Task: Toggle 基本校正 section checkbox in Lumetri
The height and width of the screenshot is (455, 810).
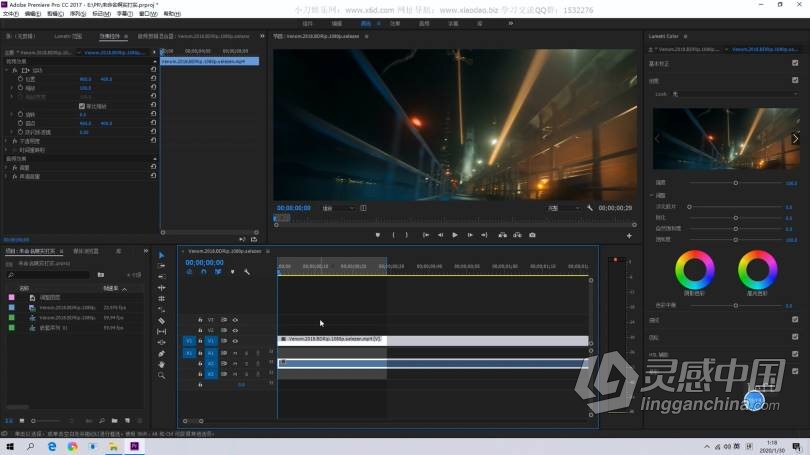Action: (795, 63)
